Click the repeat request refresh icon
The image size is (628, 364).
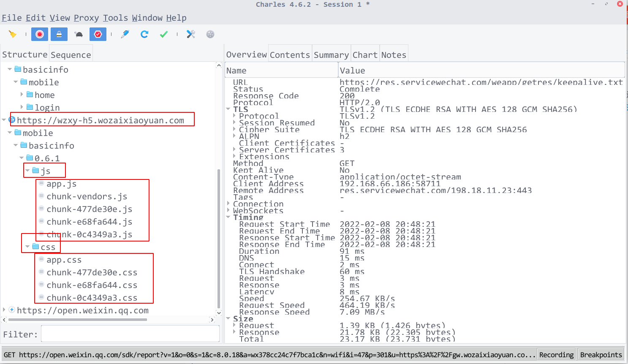144,34
